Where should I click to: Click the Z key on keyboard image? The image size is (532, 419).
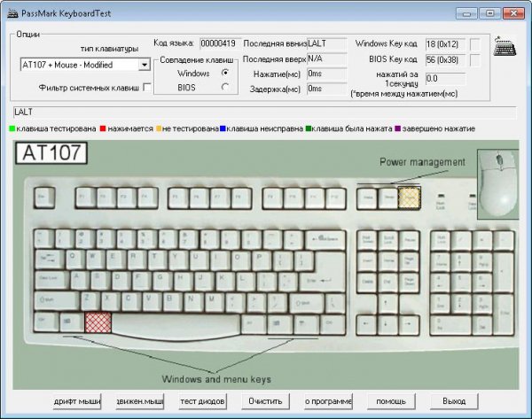coord(90,301)
